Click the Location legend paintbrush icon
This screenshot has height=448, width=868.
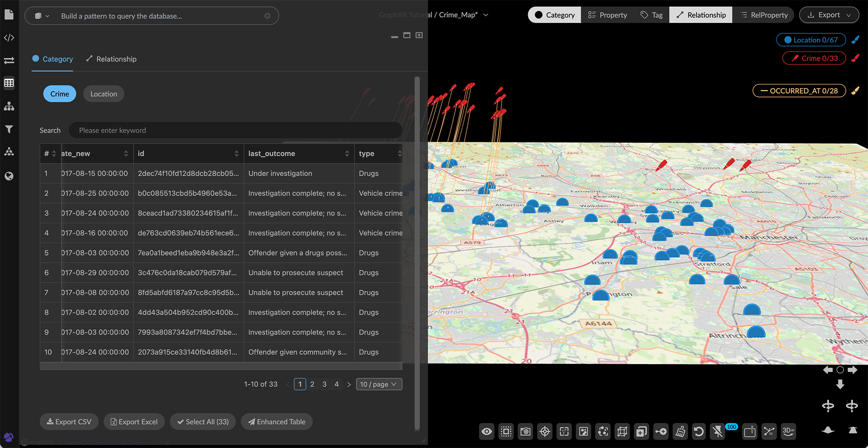(855, 40)
